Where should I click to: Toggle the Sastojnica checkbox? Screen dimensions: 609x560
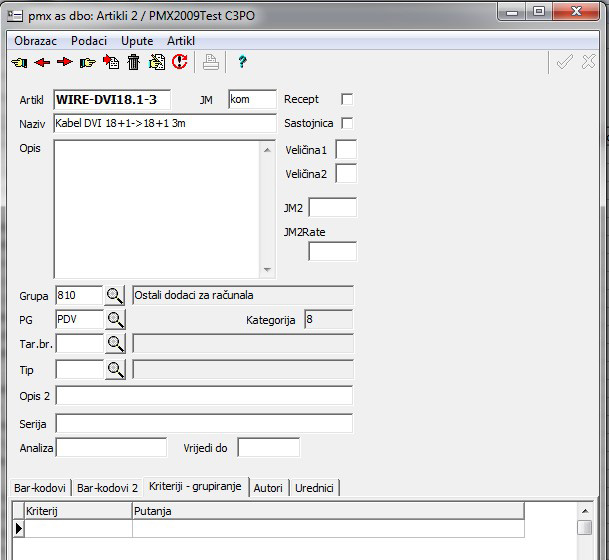(x=347, y=123)
